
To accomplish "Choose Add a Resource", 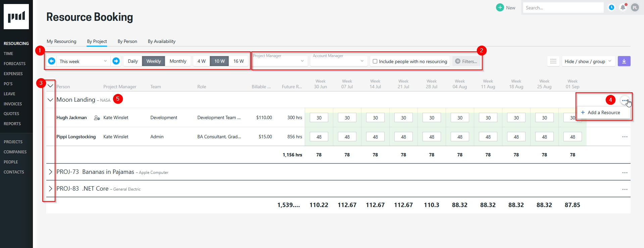I will pyautogui.click(x=603, y=112).
